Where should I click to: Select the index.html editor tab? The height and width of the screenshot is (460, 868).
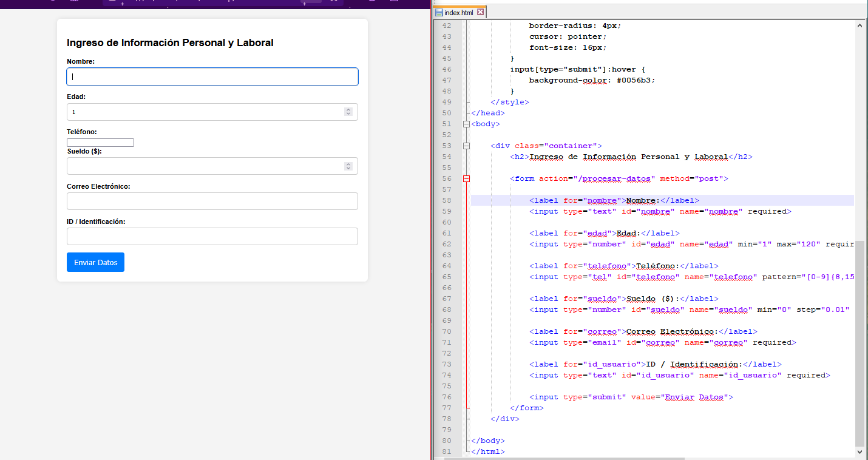[x=458, y=13]
